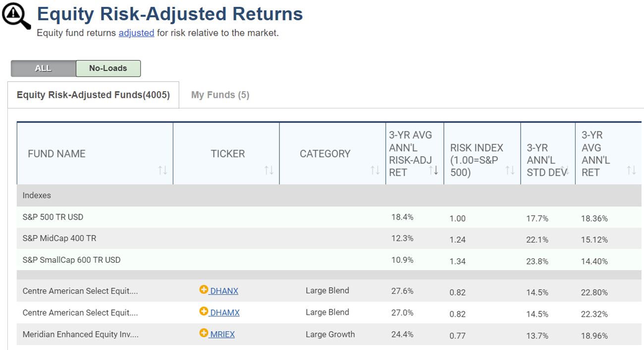Sort by 3-Yr Risk-Adj Ret arrows

click(x=433, y=171)
